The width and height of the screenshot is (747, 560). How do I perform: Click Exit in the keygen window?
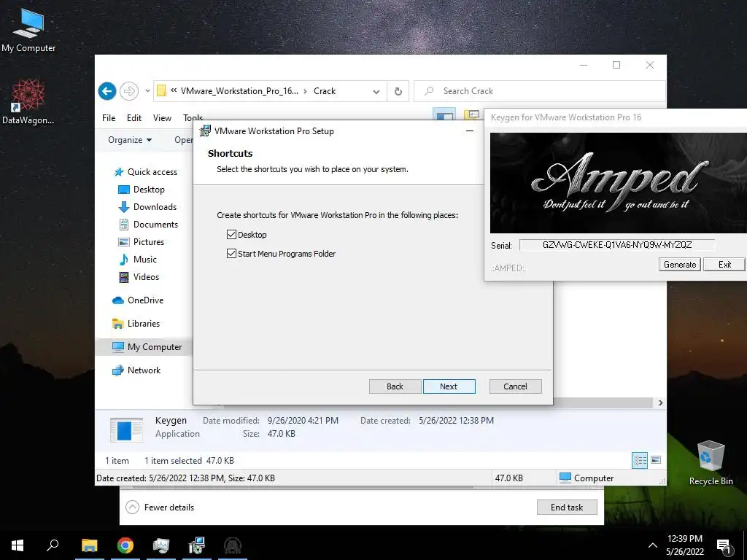[x=724, y=264]
